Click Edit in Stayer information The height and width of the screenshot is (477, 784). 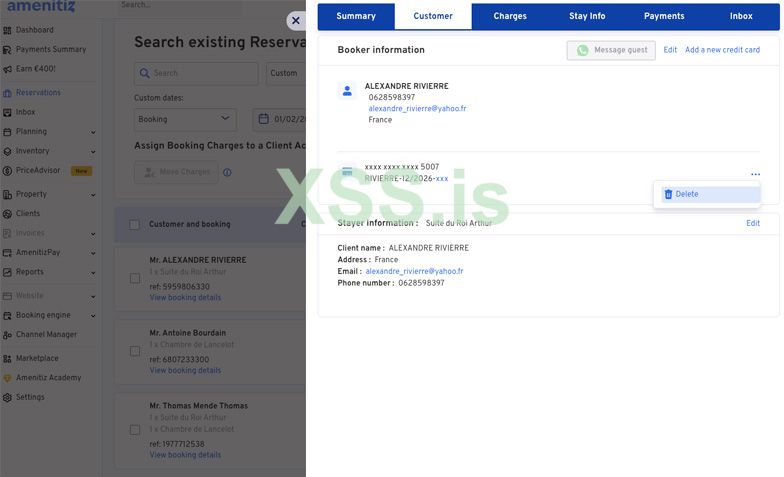[753, 224]
